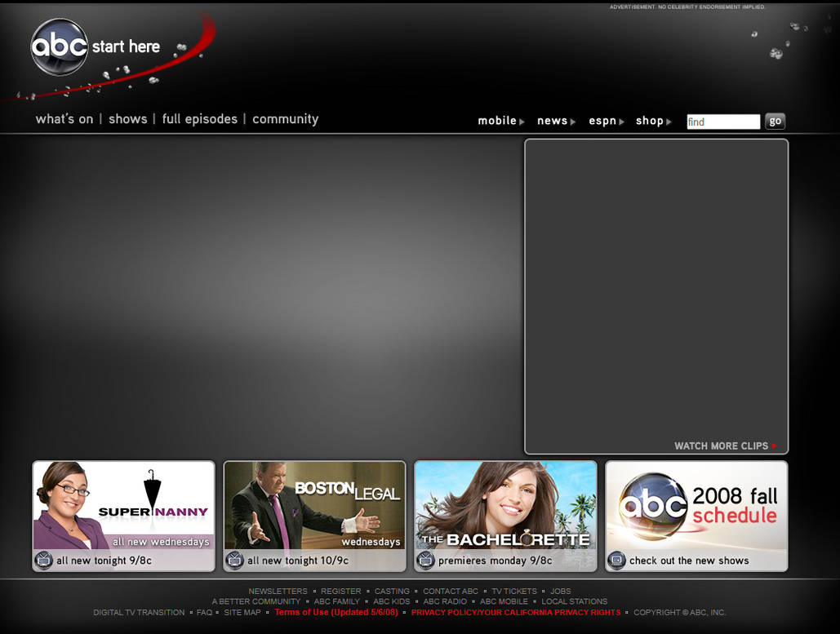
Task: Open the Newsletters footer link
Action: coord(278,591)
